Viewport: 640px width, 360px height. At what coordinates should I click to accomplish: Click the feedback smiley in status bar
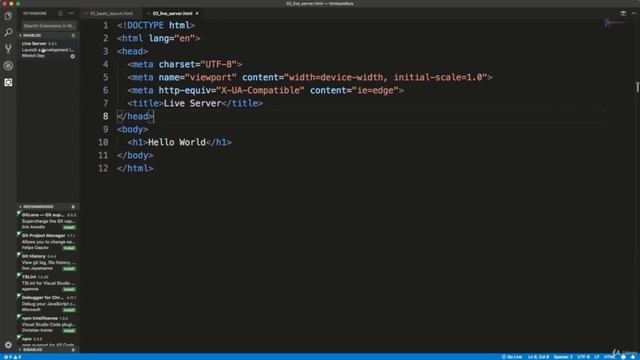pyautogui.click(x=623, y=357)
